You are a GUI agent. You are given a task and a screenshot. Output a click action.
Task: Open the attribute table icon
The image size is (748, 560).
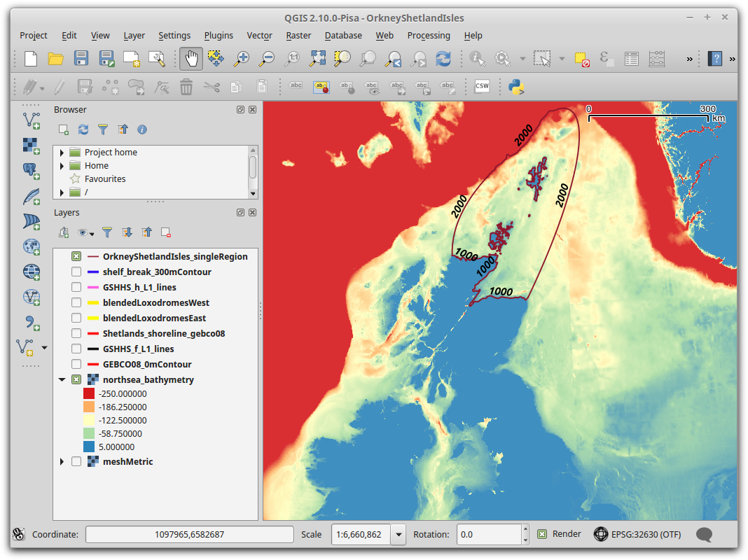point(631,59)
